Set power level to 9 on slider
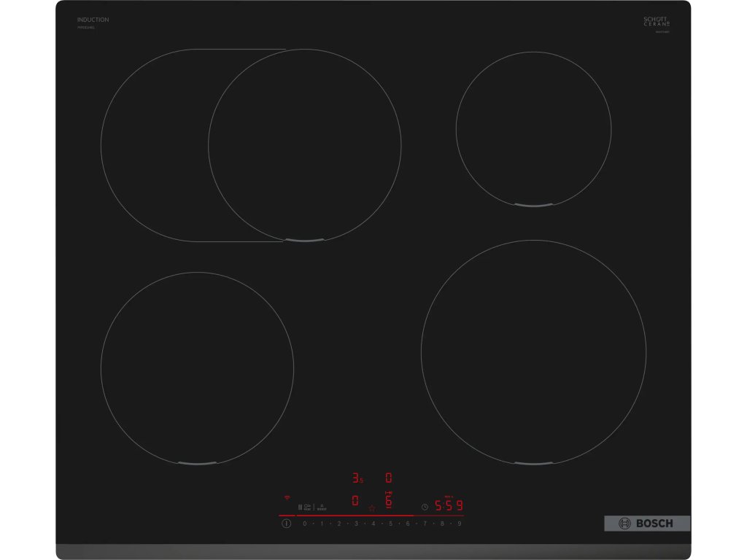 click(460, 524)
